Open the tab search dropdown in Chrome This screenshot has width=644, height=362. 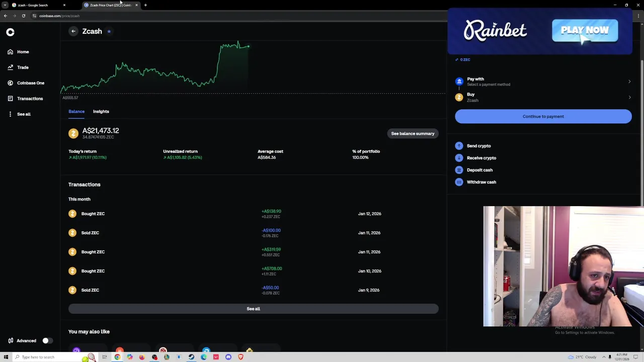(5, 5)
